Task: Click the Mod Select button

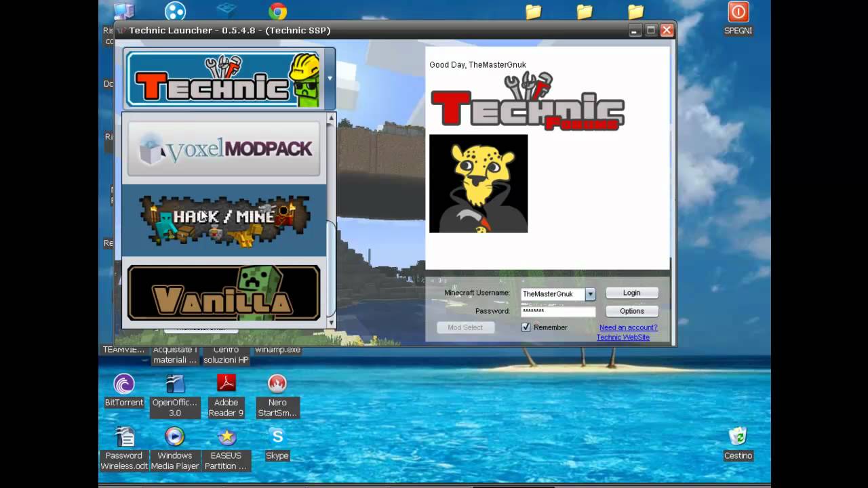Action: coord(465,327)
